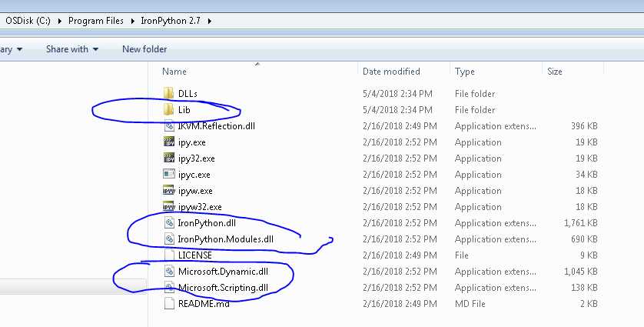Viewport: 644px width, 327px height.
Task: Click the ipyw.exe file name
Action: pyautogui.click(x=195, y=191)
